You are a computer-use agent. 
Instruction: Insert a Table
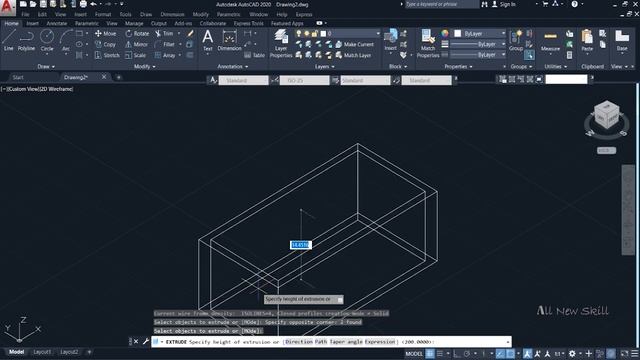pos(254,56)
